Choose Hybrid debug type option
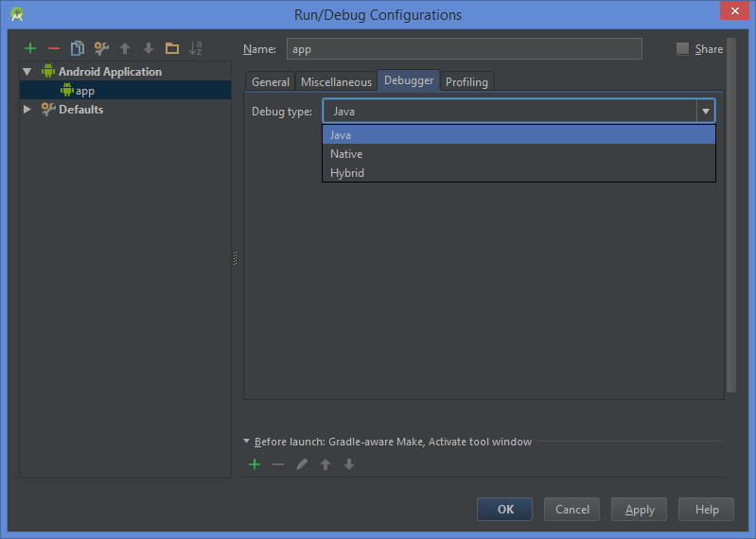This screenshot has height=539, width=756. point(519,172)
